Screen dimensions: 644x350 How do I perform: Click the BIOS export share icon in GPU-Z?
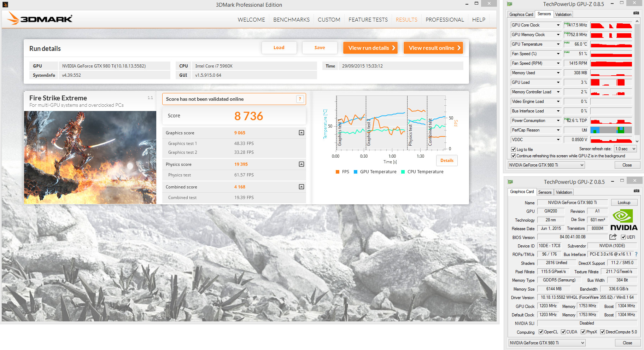coord(613,237)
